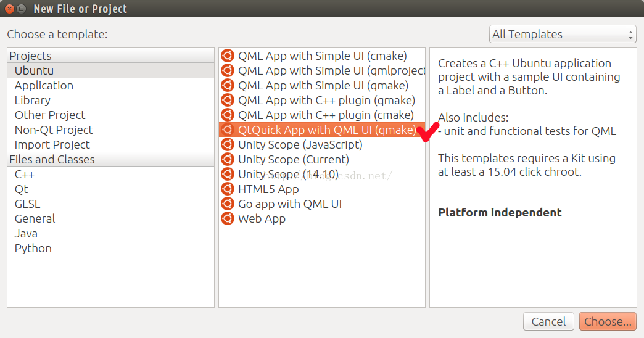The image size is (644, 338).
Task: Click the Ubuntu icon beside Unity Scope (JavaScript)
Action: [228, 144]
